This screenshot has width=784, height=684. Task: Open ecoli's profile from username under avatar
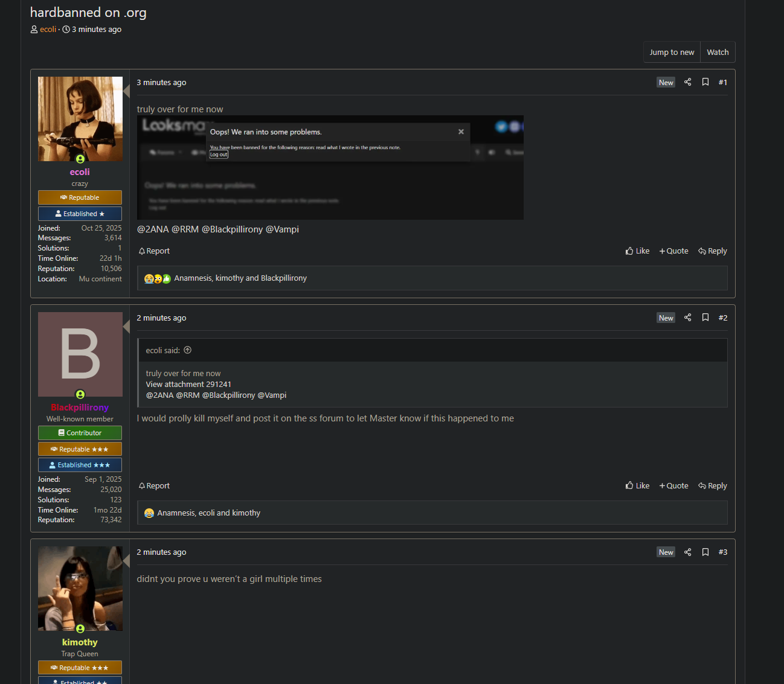pos(80,172)
